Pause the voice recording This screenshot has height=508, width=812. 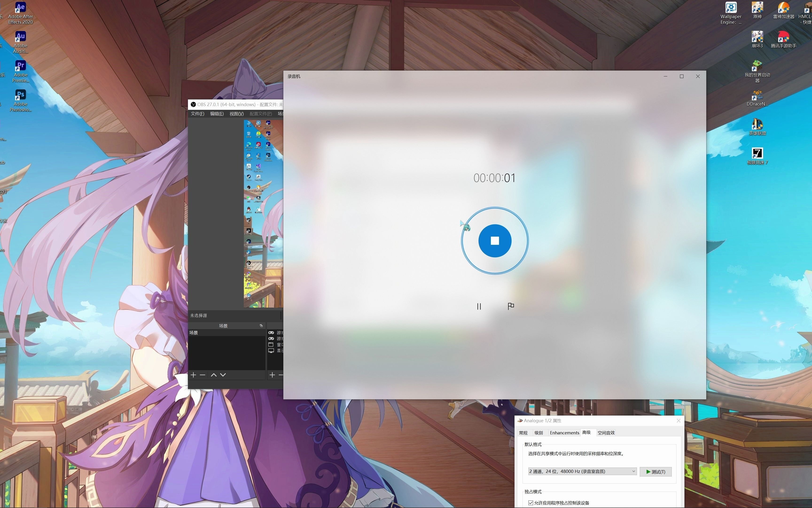479,306
